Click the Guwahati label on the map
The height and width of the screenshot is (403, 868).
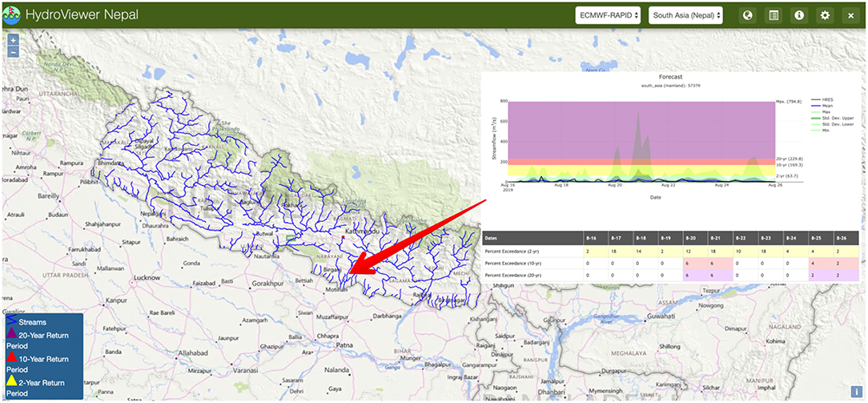(x=662, y=316)
